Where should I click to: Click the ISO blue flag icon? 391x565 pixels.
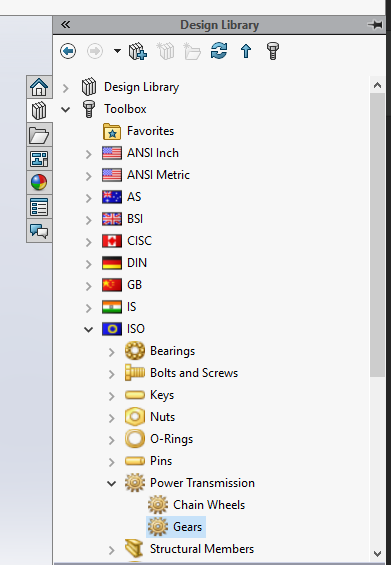(112, 329)
